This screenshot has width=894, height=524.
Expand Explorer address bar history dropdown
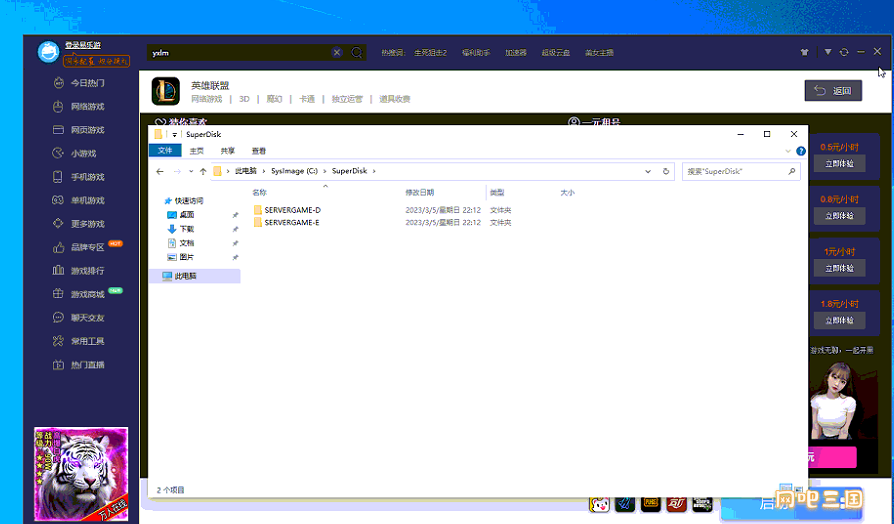(648, 171)
